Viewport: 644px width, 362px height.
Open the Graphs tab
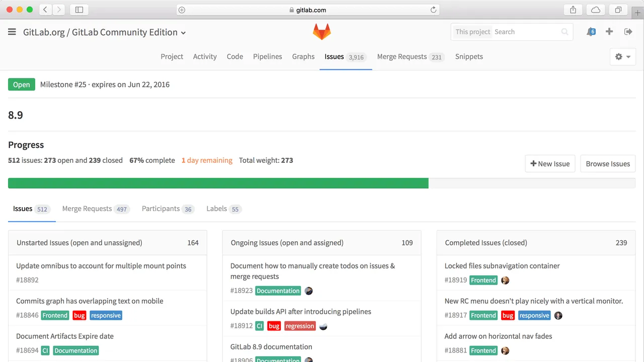[303, 56]
